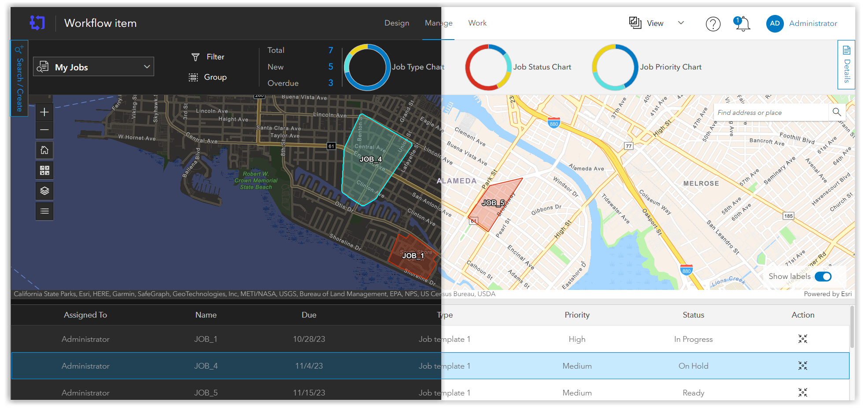
Task: Disable the Show labels toggle
Action: [x=824, y=276]
